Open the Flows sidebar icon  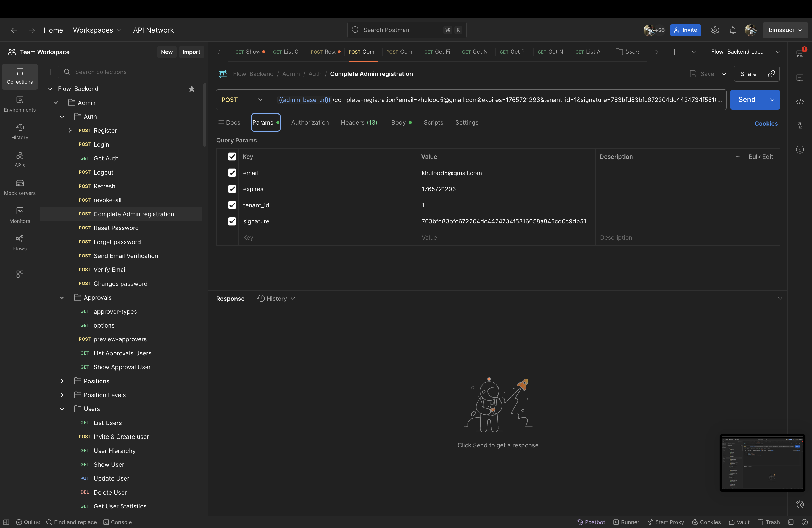coord(20,243)
